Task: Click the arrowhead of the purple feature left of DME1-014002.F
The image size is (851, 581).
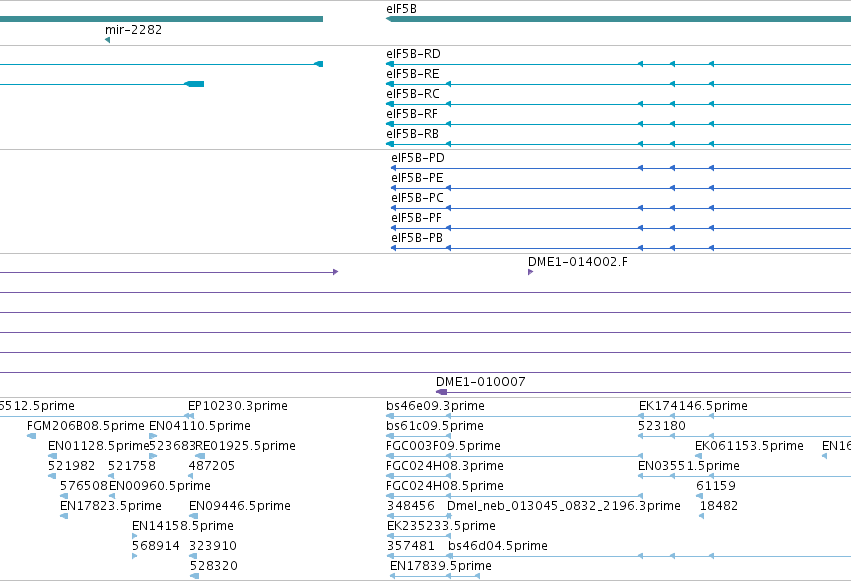Action: (x=335, y=272)
